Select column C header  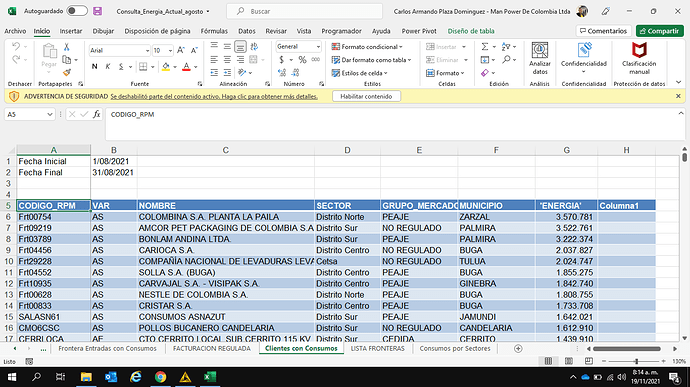tap(225, 150)
